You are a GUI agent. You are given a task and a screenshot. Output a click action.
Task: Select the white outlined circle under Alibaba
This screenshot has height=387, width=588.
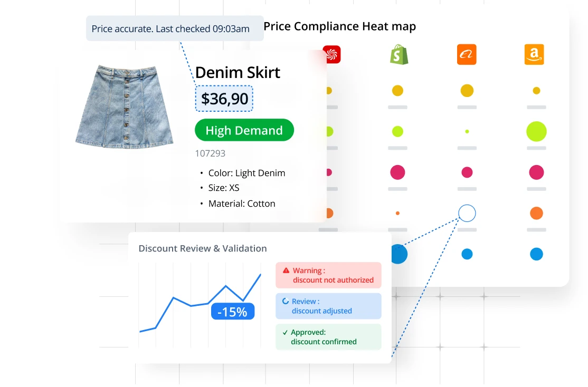click(467, 213)
